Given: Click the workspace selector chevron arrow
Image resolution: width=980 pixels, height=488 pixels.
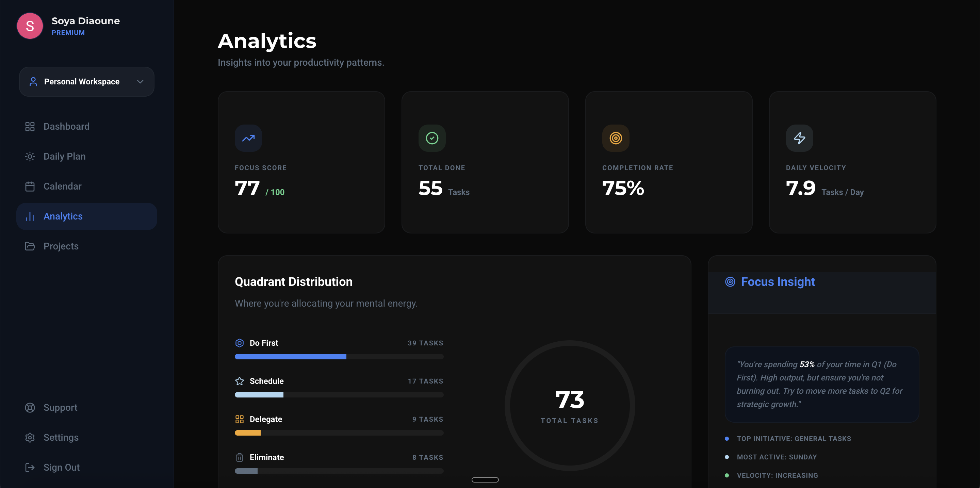Looking at the screenshot, I should pos(140,82).
